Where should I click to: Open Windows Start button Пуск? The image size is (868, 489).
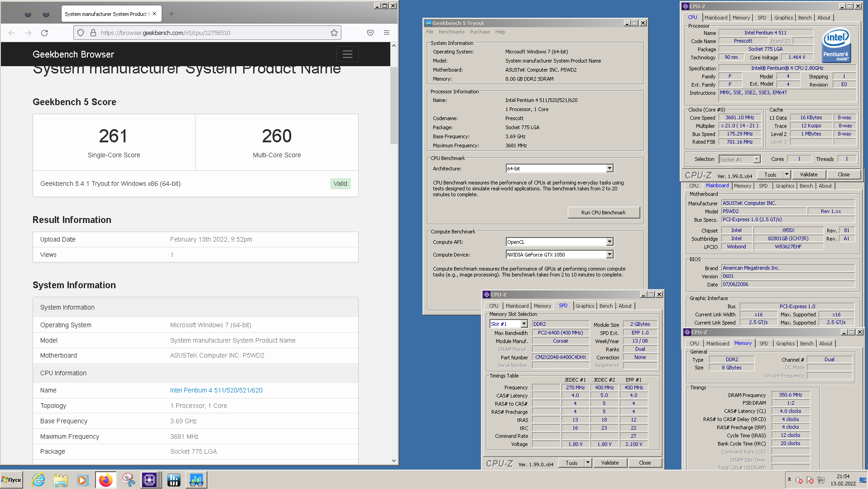pyautogui.click(x=11, y=480)
